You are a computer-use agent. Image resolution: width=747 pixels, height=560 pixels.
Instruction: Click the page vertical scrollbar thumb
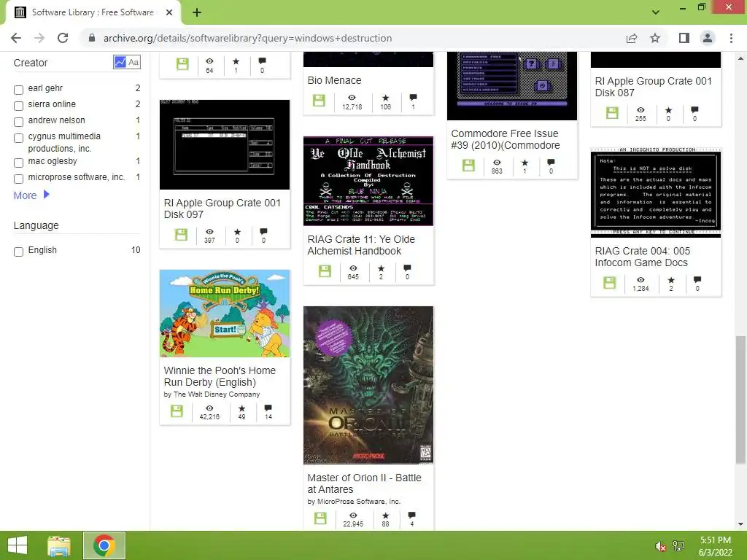click(x=740, y=399)
